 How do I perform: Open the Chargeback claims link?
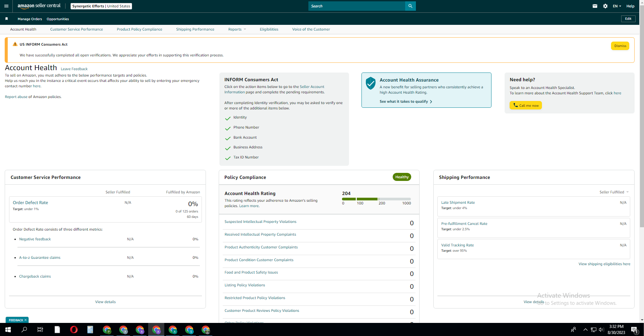35,276
